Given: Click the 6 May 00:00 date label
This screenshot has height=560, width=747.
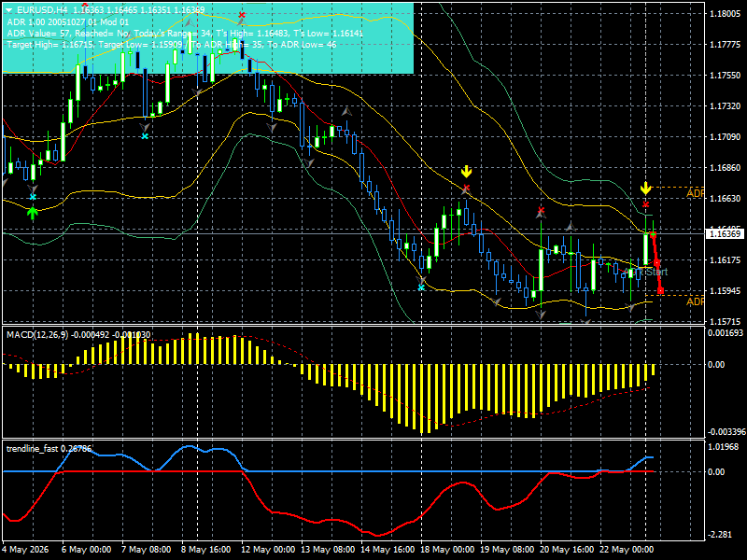Looking at the screenshot, I should point(87,550).
